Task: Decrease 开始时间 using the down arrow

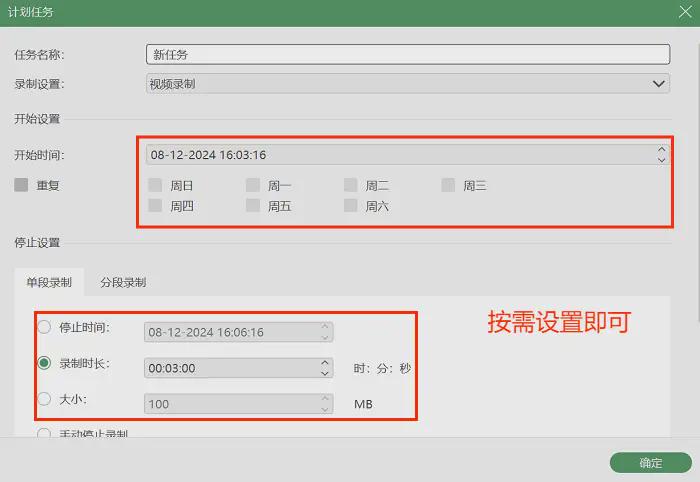Action: click(661, 160)
